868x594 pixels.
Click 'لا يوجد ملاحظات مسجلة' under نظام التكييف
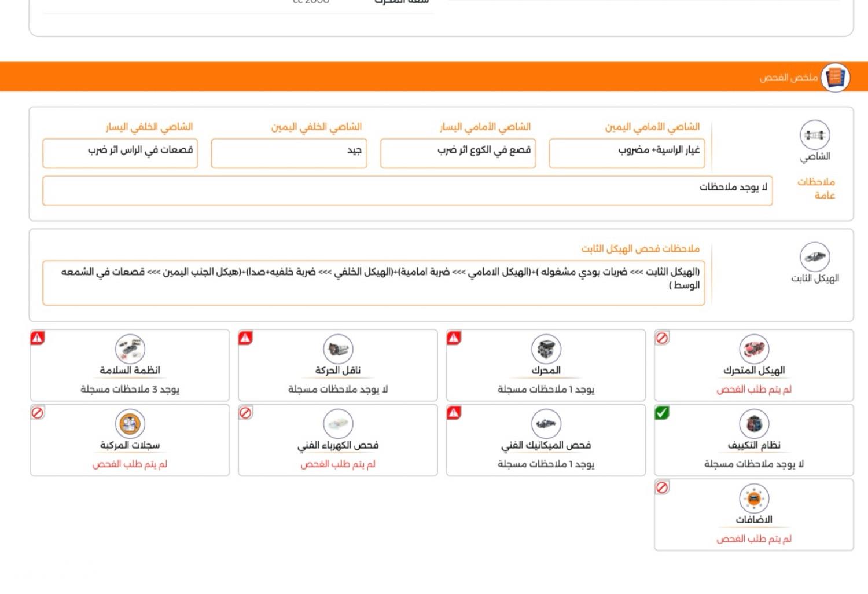[x=754, y=464]
